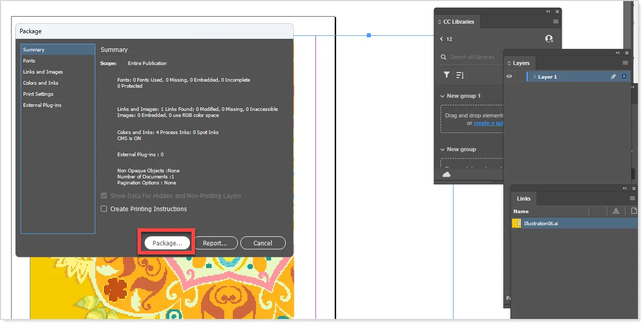Click the invite collaborator icon in CC Libraries

(549, 38)
